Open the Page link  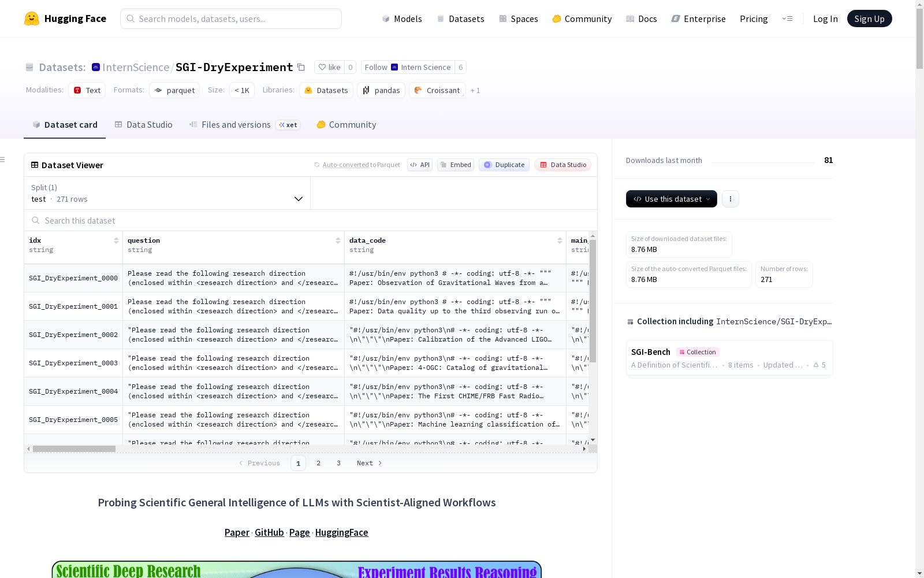(299, 532)
